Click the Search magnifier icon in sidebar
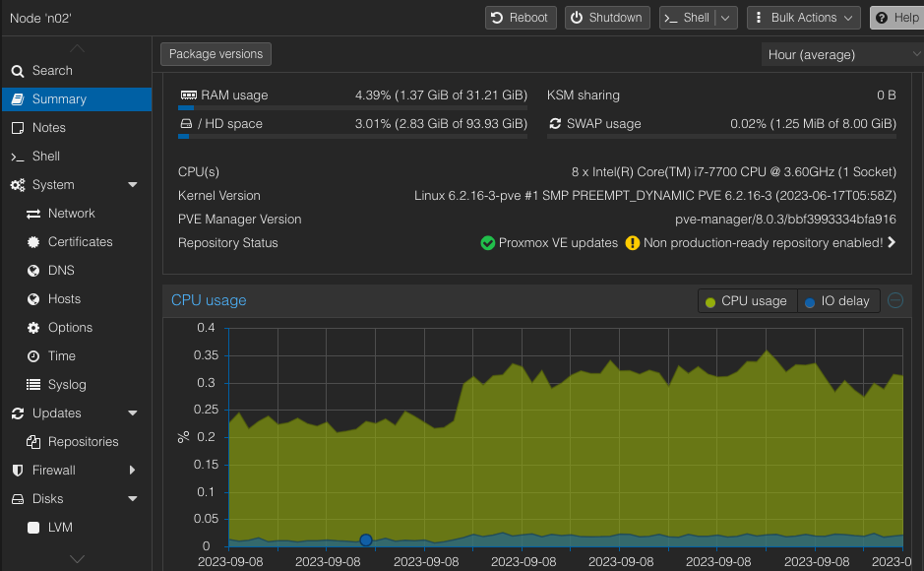The image size is (924, 571). [18, 71]
